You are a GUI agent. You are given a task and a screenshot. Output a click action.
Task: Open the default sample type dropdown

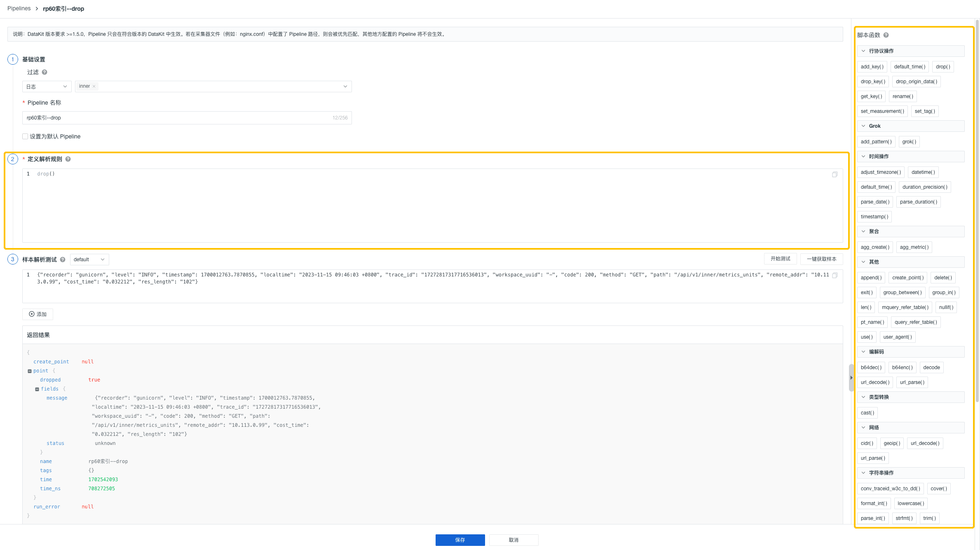(89, 260)
